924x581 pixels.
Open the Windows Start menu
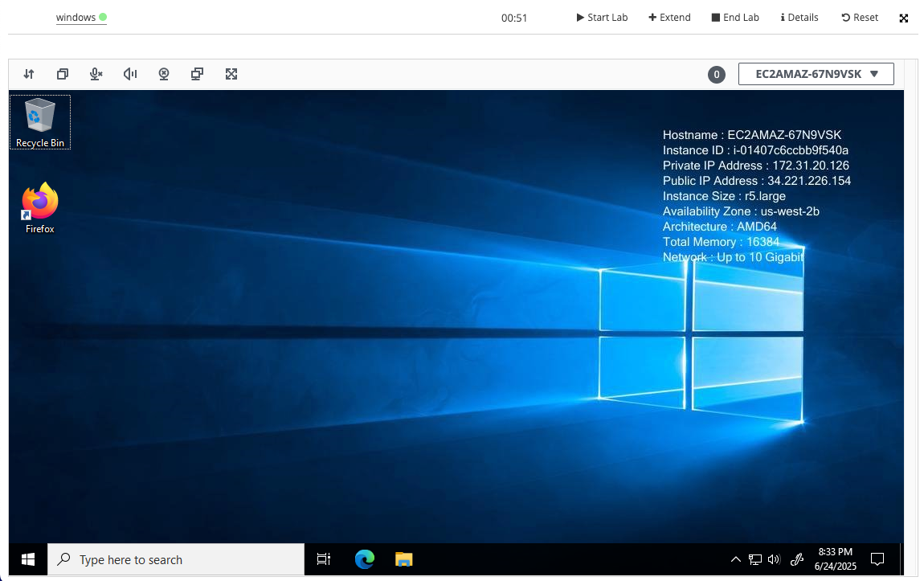(x=28, y=559)
